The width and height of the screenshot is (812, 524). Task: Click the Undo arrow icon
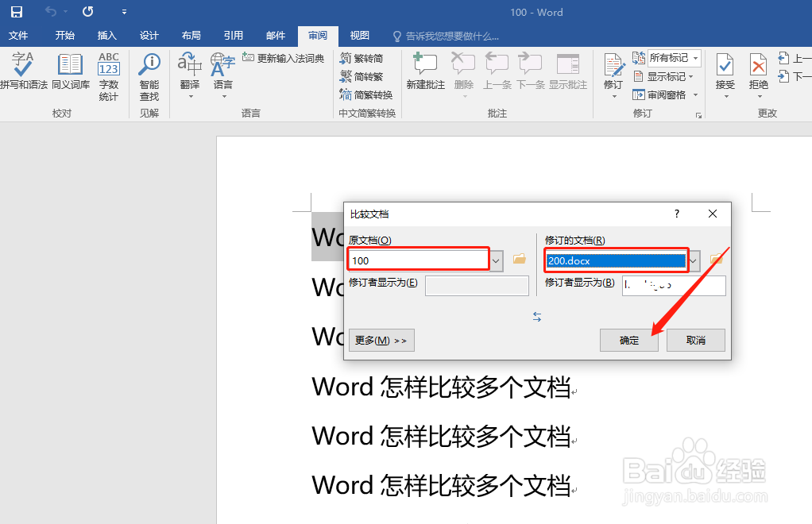51,11
